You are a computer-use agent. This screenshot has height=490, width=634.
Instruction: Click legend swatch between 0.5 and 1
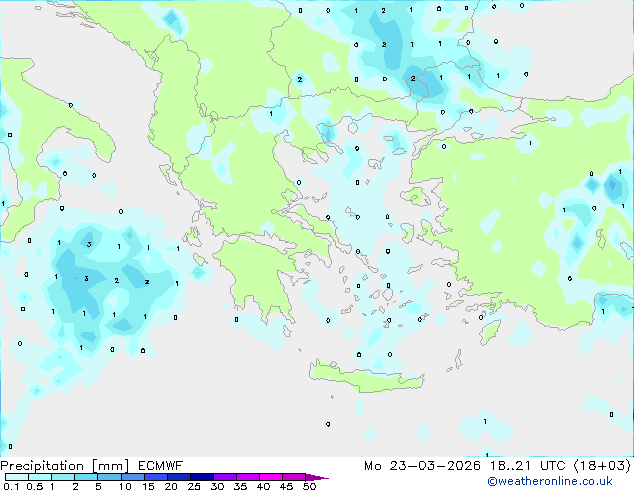40,477
